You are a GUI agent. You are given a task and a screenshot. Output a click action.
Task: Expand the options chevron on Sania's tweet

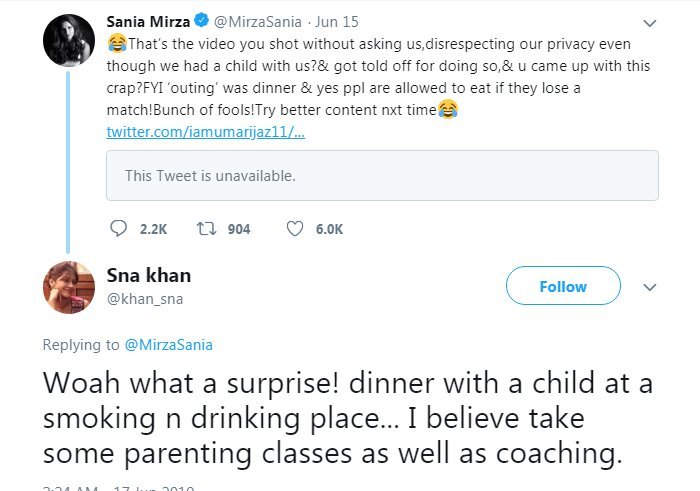(x=651, y=23)
